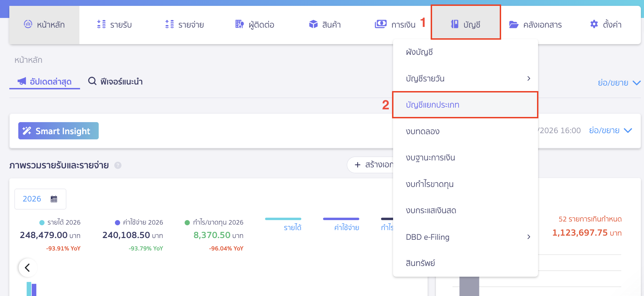Click the คลังเอกสาร folder icon

pos(514,24)
